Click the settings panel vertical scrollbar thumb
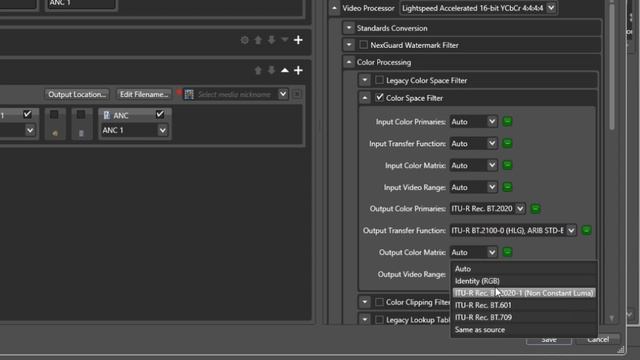This screenshot has height=360, width=640. click(x=611, y=67)
